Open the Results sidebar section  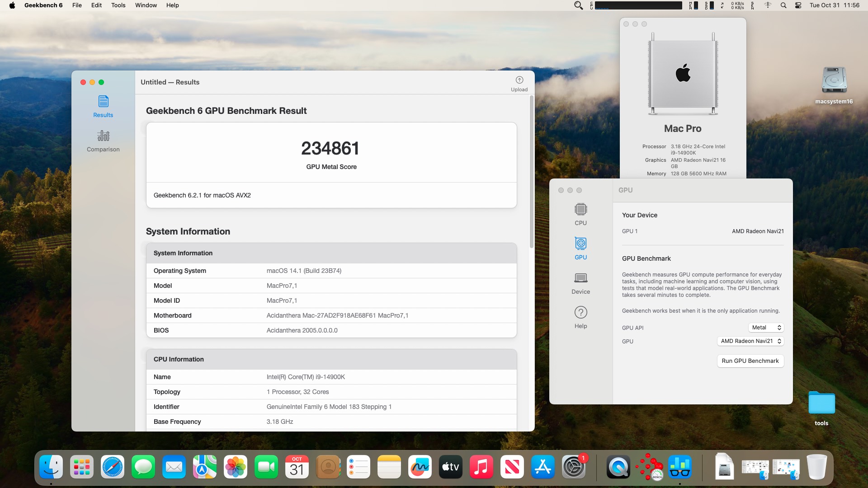[103, 107]
